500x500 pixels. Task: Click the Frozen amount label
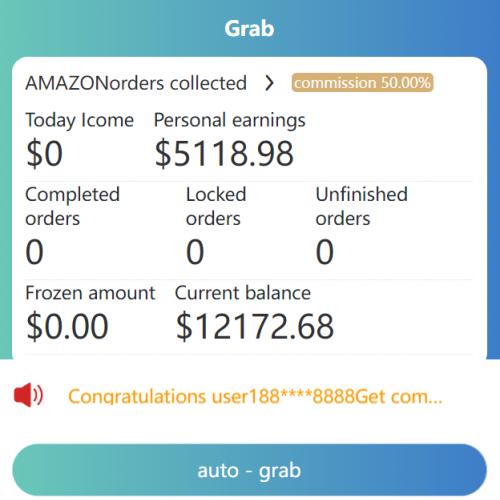[91, 293]
